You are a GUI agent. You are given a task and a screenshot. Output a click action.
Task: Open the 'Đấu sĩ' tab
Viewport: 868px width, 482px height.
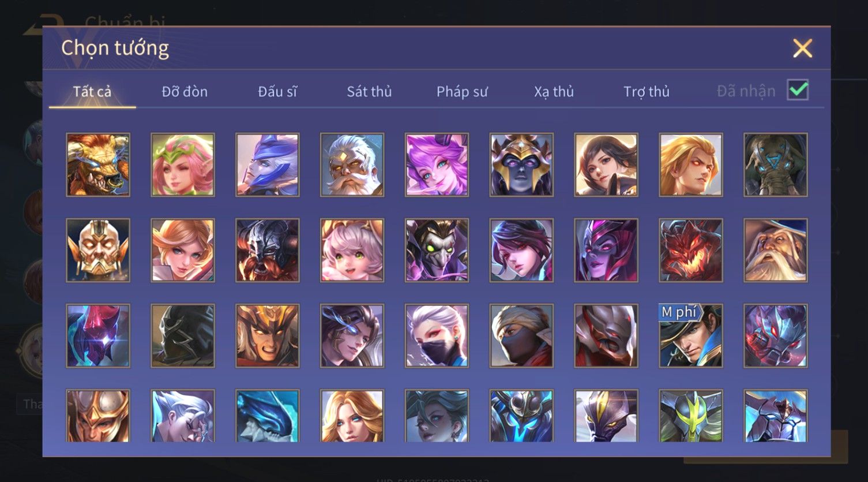pyautogui.click(x=277, y=91)
